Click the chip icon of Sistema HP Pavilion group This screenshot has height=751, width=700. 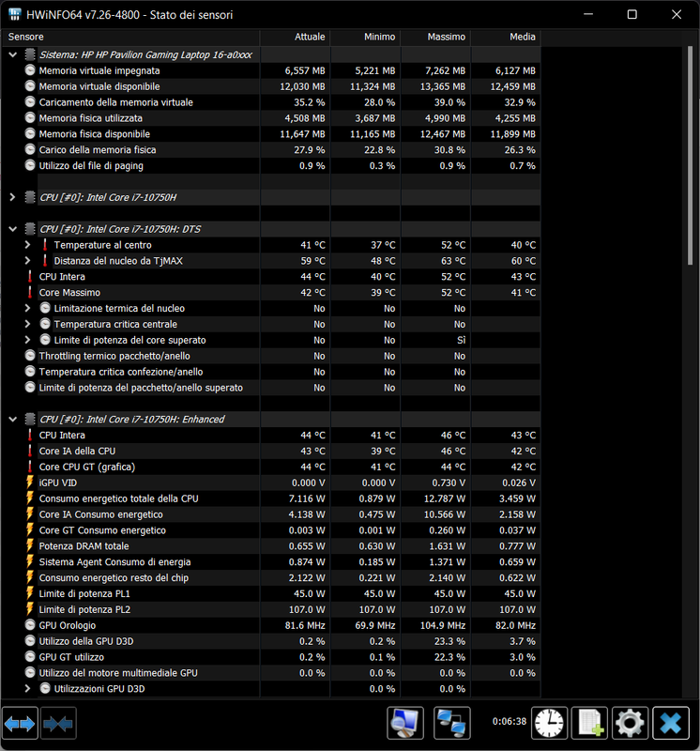(30, 54)
